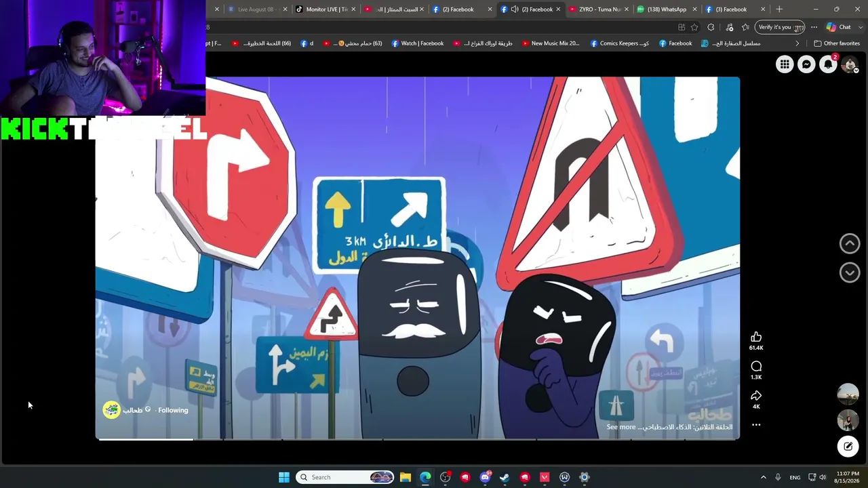868x488 pixels.
Task: Close the (138) WhatsApp tab
Action: [x=694, y=9]
